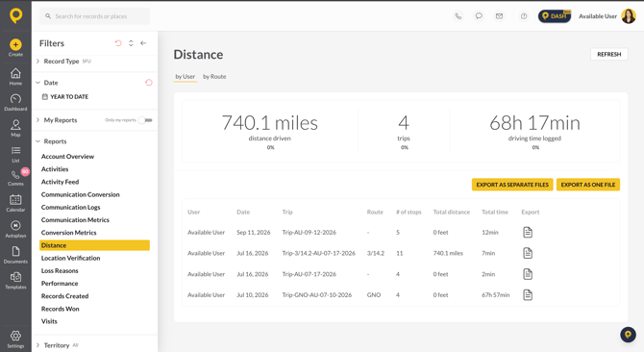The width and height of the screenshot is (644, 352).
Task: Expand the My Reports section
Action: point(37,120)
